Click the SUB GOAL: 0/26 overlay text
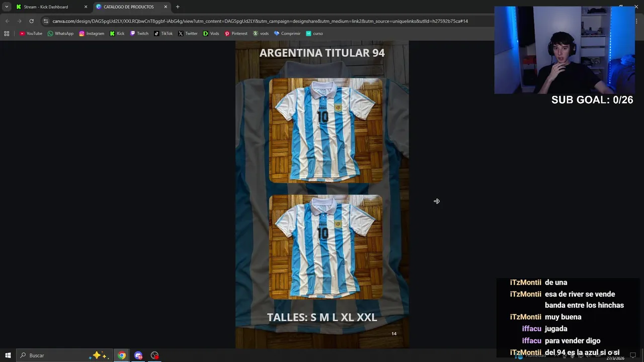Viewport: 644px width, 362px height. pos(592,100)
